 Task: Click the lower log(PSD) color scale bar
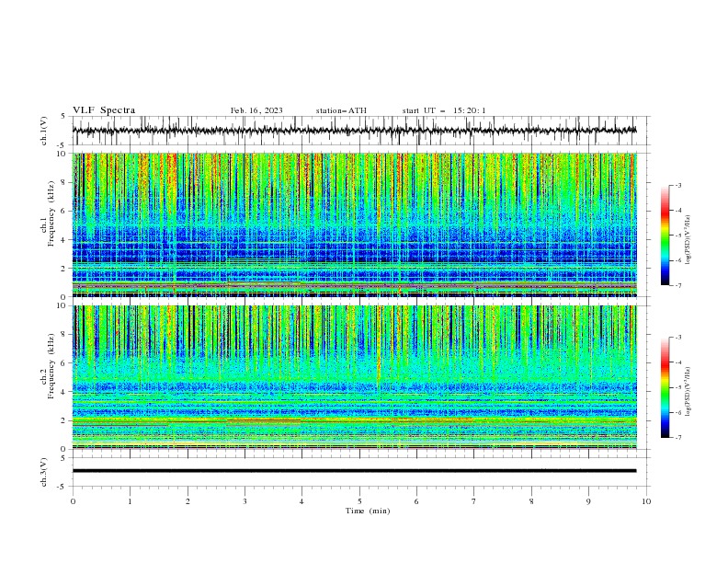tap(665, 387)
